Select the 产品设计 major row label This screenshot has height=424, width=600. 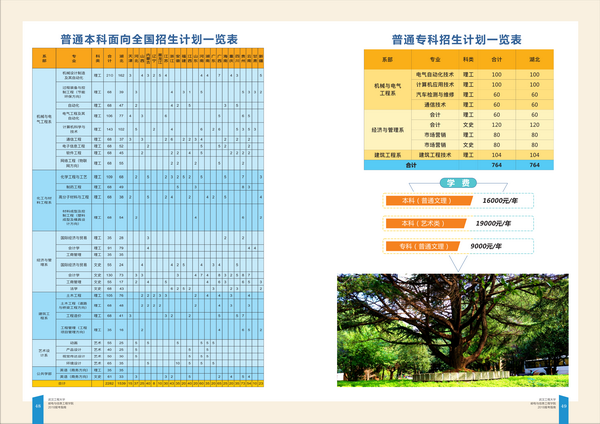click(73, 350)
